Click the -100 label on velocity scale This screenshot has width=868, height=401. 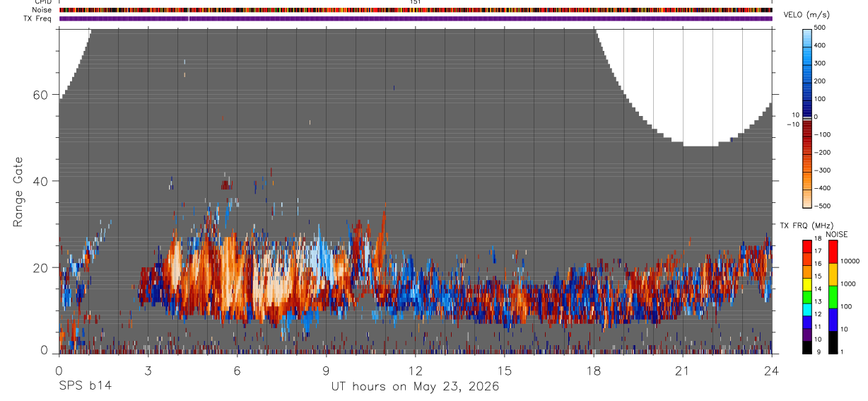tap(823, 134)
